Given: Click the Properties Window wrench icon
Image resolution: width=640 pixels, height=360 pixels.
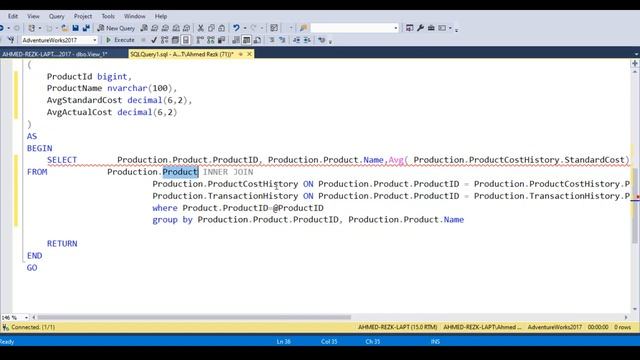Looking at the screenshot, I should 420,28.
